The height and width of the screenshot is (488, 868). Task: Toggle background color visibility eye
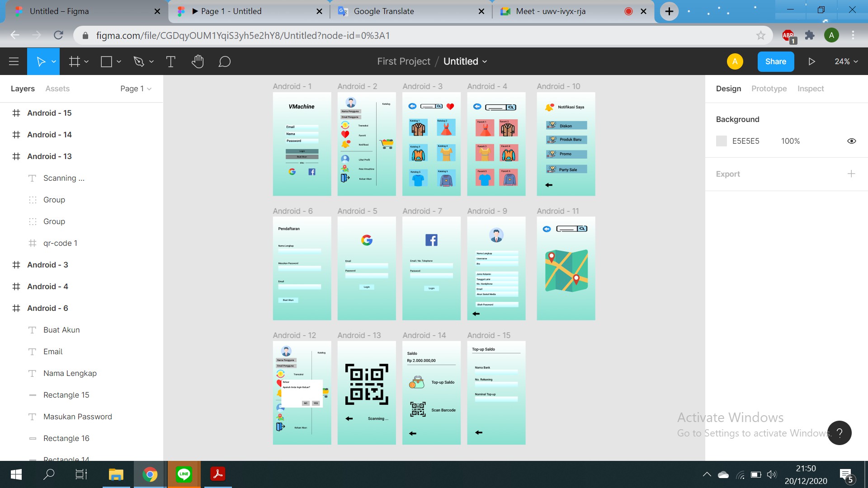pos(851,141)
